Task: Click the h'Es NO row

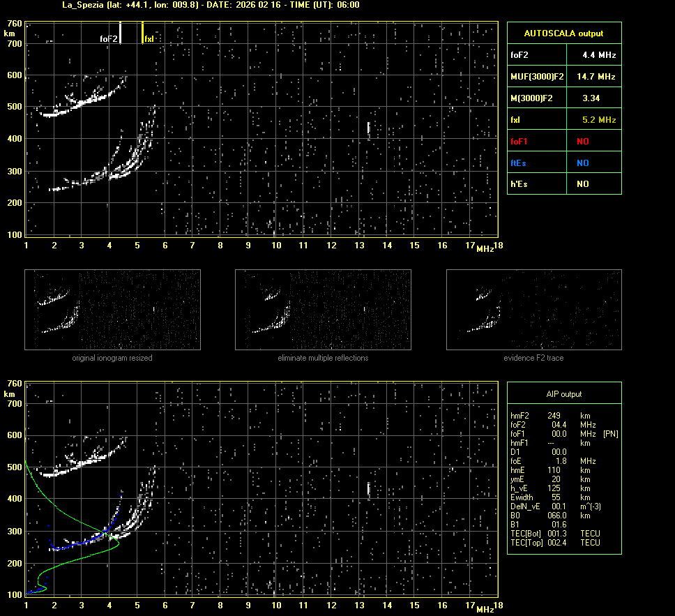Action: (563, 184)
